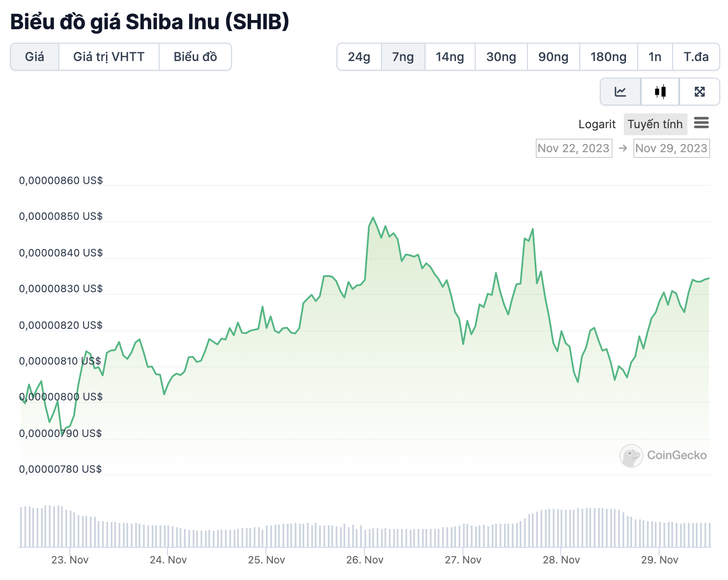
Task: Show maximum range T.đa
Action: click(696, 57)
